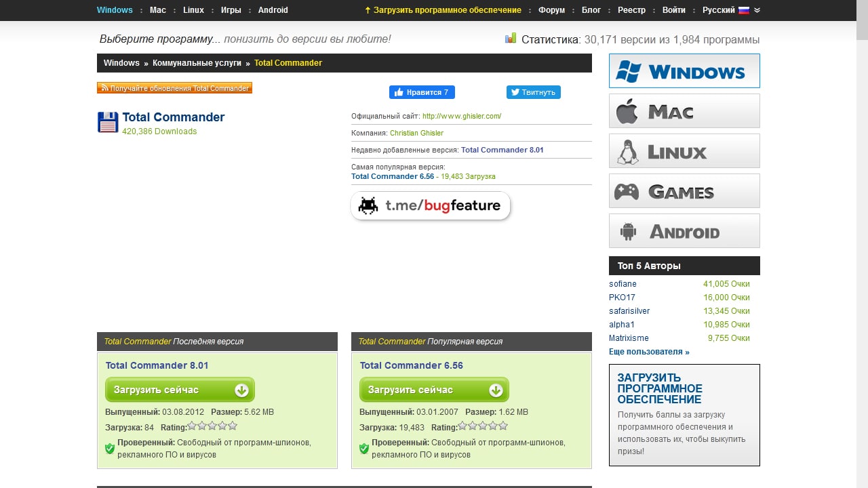Open the Блог link
This screenshot has width=868, height=488.
(x=591, y=10)
